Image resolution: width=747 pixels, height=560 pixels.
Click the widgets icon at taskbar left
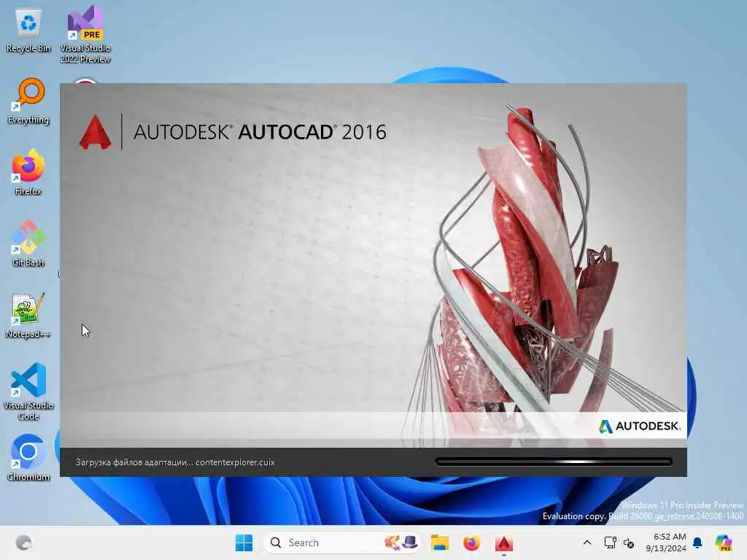pos(23,542)
